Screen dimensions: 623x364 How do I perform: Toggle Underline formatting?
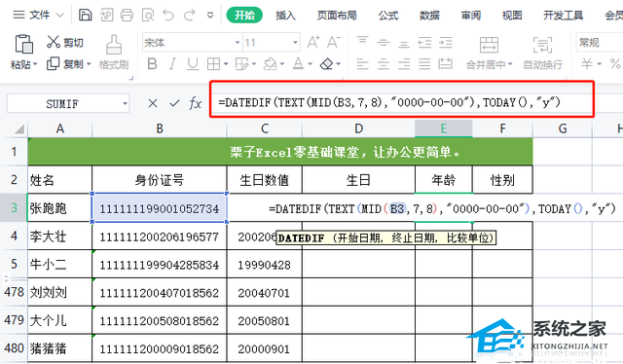click(x=193, y=63)
